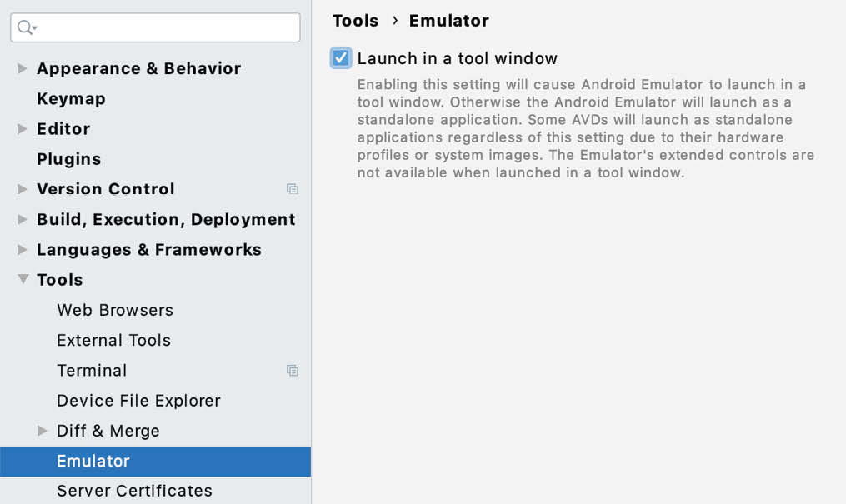Expand Build, Execution, Deployment arrow
Image resolution: width=846 pixels, height=504 pixels.
[x=23, y=219]
